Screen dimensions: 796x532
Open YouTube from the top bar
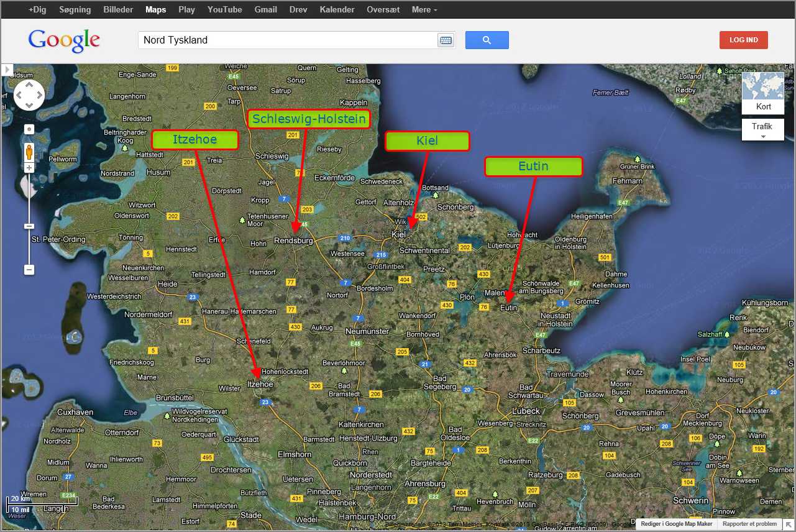click(x=224, y=10)
